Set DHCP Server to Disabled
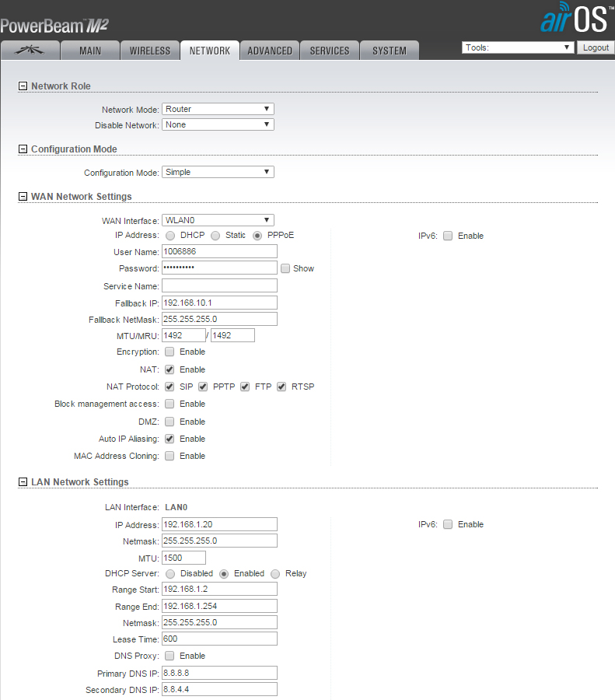The width and height of the screenshot is (615, 700). click(x=170, y=574)
